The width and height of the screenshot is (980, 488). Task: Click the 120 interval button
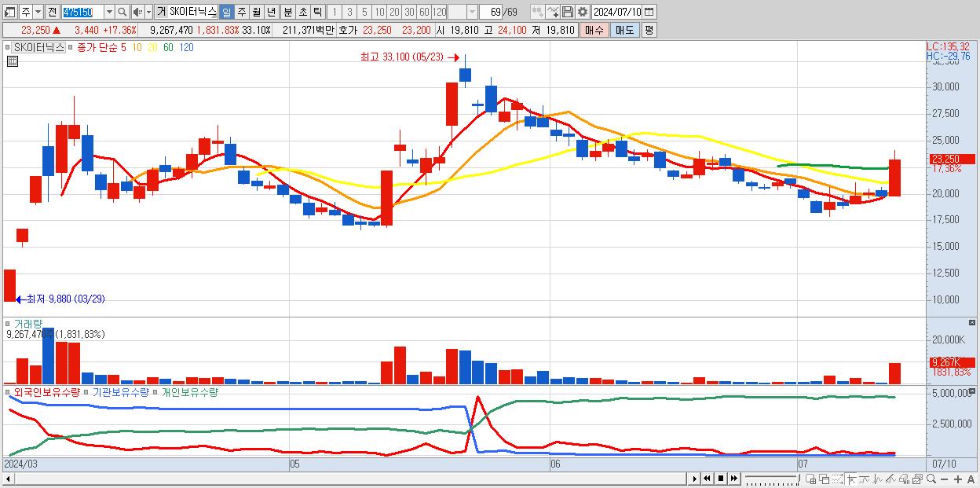pos(439,12)
